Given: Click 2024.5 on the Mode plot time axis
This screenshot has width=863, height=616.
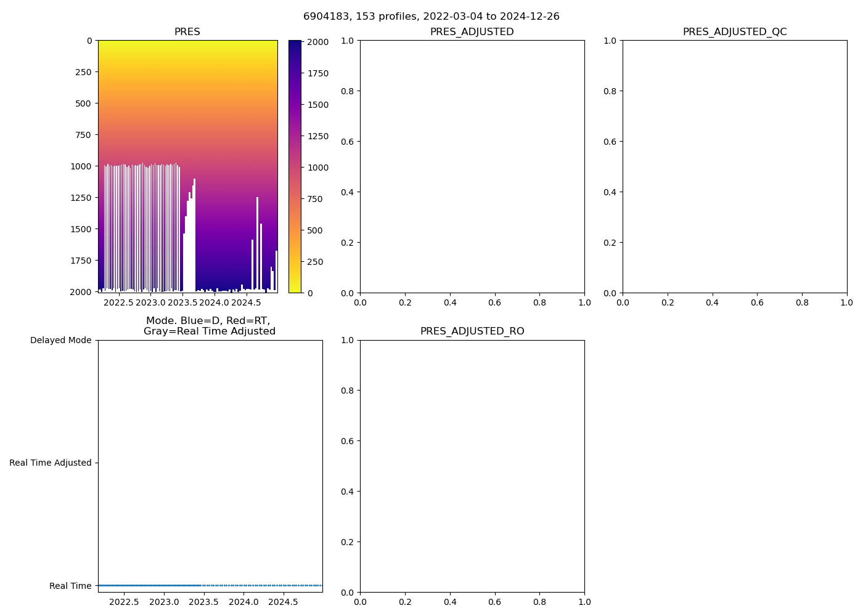Looking at the screenshot, I should pyautogui.click(x=284, y=602).
